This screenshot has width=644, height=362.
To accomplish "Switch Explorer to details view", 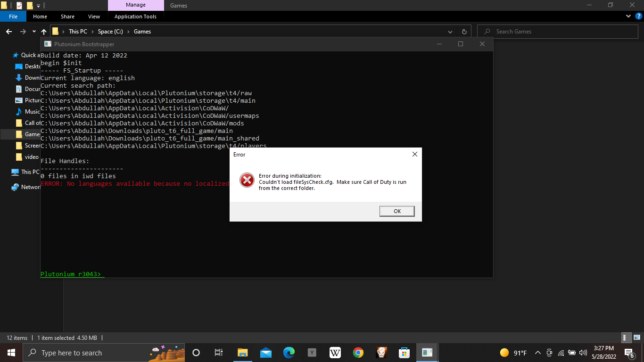I will pos(626,337).
